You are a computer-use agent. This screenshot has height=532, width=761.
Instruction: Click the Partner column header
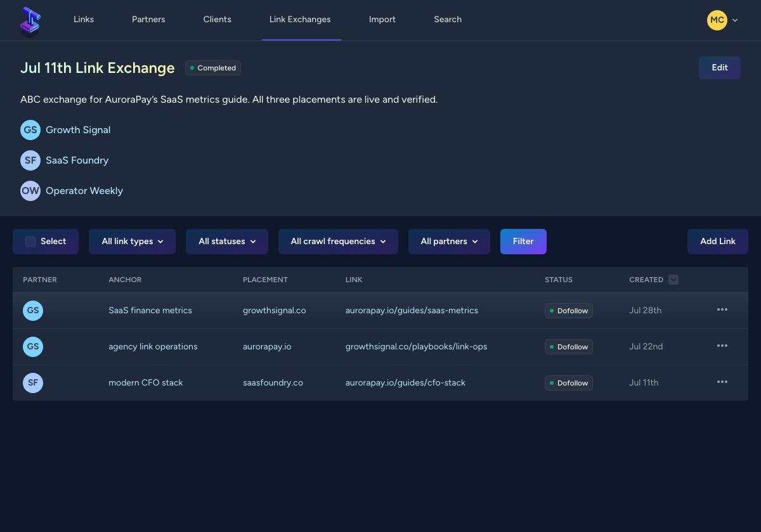[x=40, y=280]
